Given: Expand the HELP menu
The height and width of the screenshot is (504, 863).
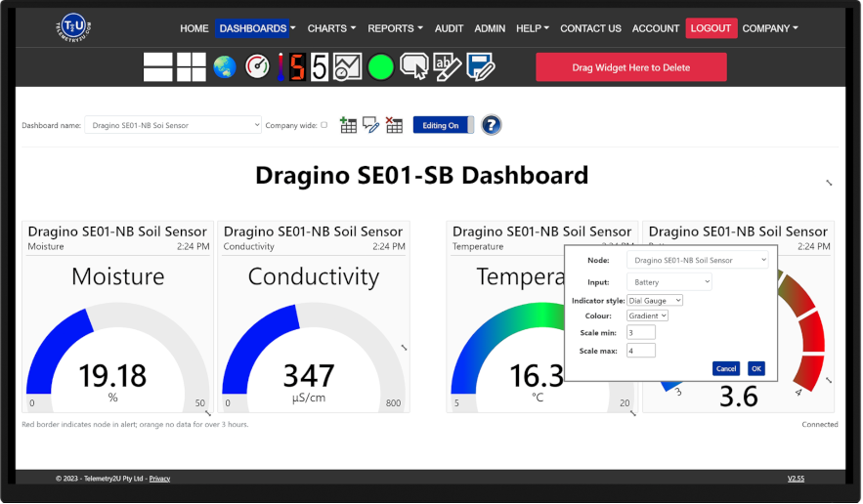Looking at the screenshot, I should click(x=533, y=28).
